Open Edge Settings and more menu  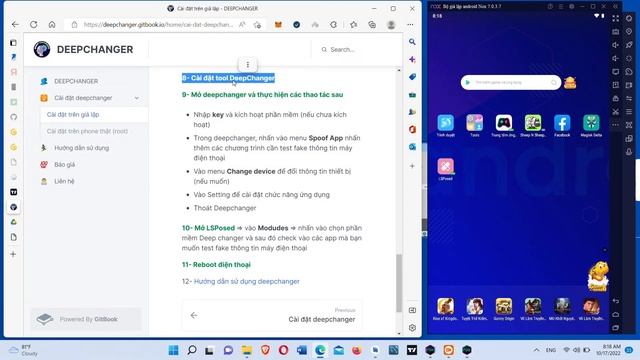pyautogui.click(x=410, y=24)
